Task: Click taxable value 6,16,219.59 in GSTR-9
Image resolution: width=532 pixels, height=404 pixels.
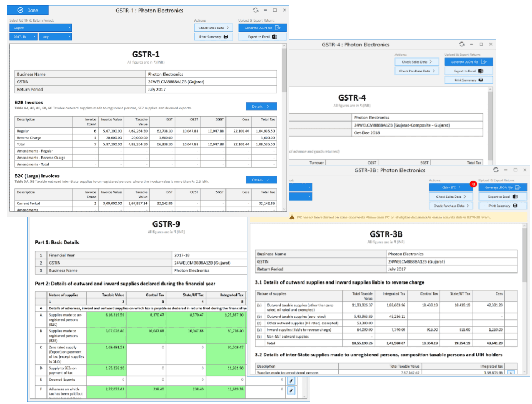Action: click(x=115, y=315)
